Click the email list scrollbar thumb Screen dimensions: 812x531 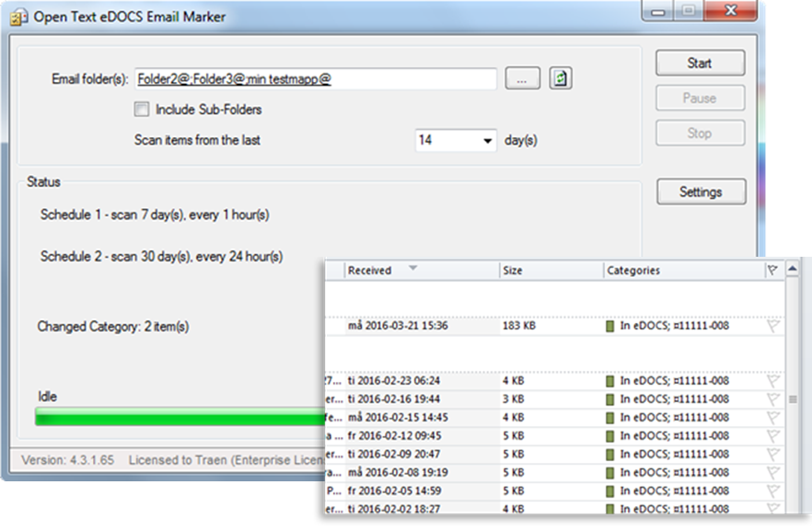point(793,399)
